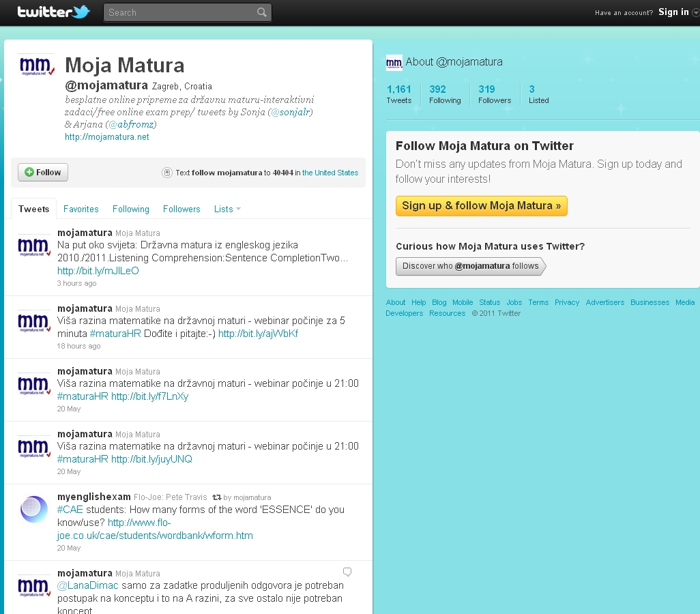
Task: Click the search magnifying glass icon
Action: [x=262, y=12]
